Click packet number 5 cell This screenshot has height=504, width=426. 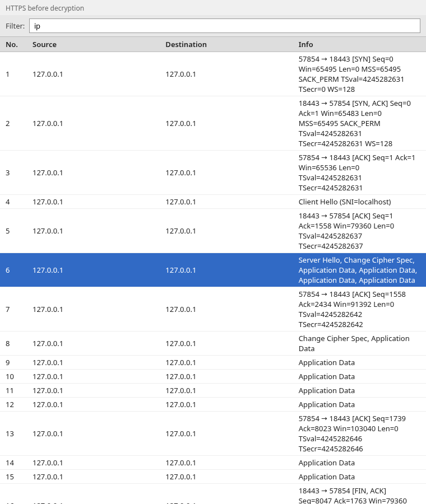[x=8, y=231]
